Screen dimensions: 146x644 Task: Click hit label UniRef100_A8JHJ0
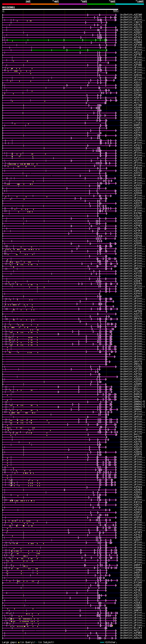tap(131, 100)
